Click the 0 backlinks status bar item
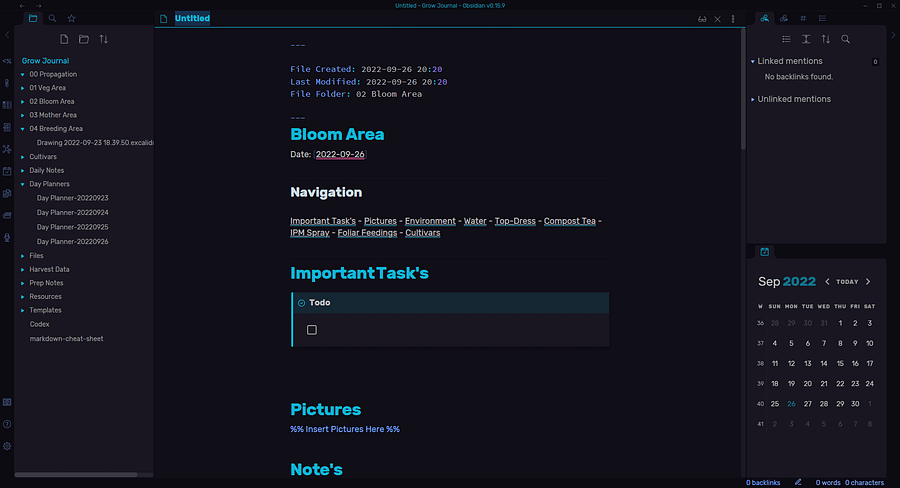 [763, 483]
